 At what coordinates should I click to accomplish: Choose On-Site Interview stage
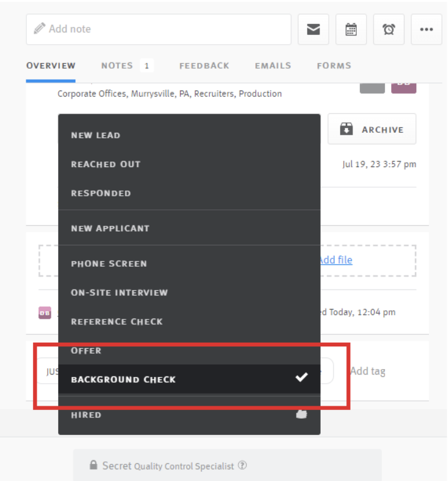coord(189,293)
